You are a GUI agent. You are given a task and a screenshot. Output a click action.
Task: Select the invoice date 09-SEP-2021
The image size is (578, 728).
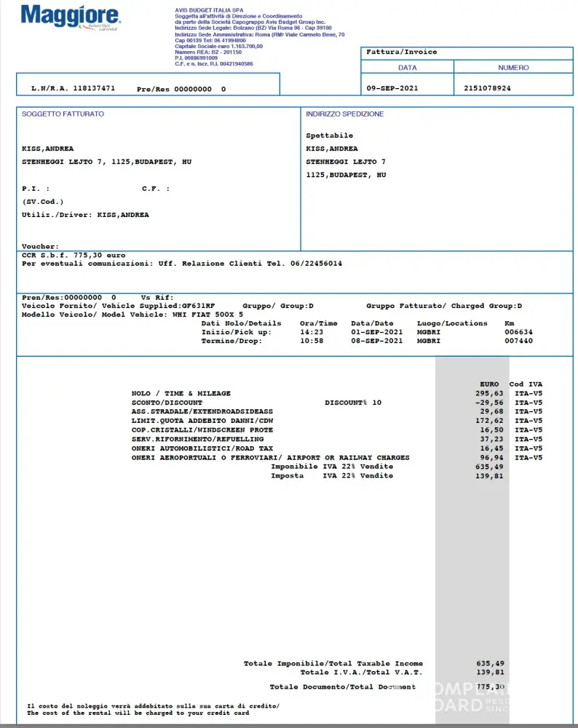pyautogui.click(x=392, y=88)
